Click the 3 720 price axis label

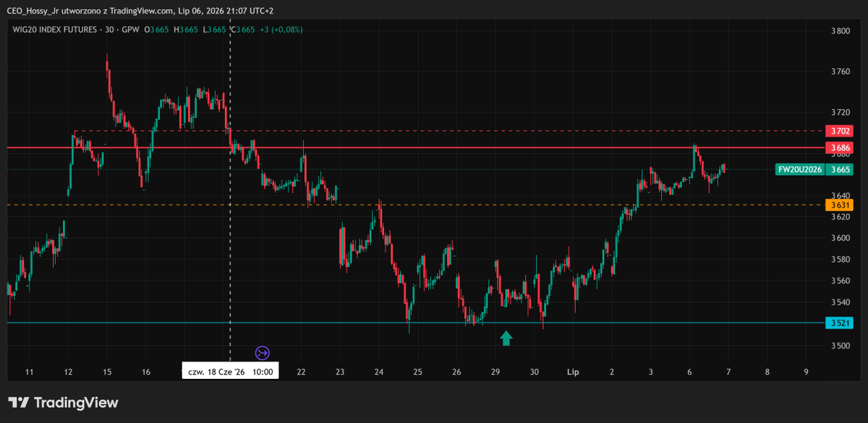tap(841, 112)
